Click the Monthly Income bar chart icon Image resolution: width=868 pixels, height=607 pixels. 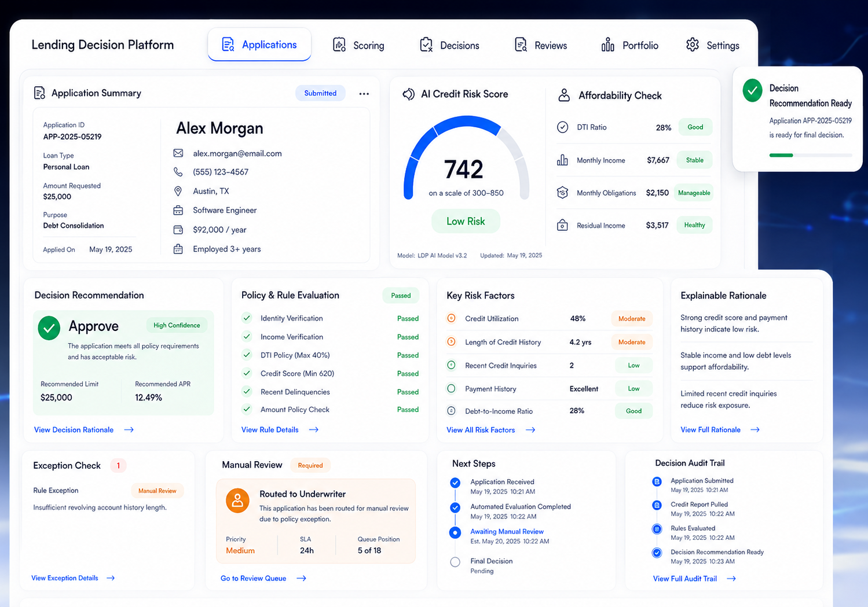[x=562, y=160]
